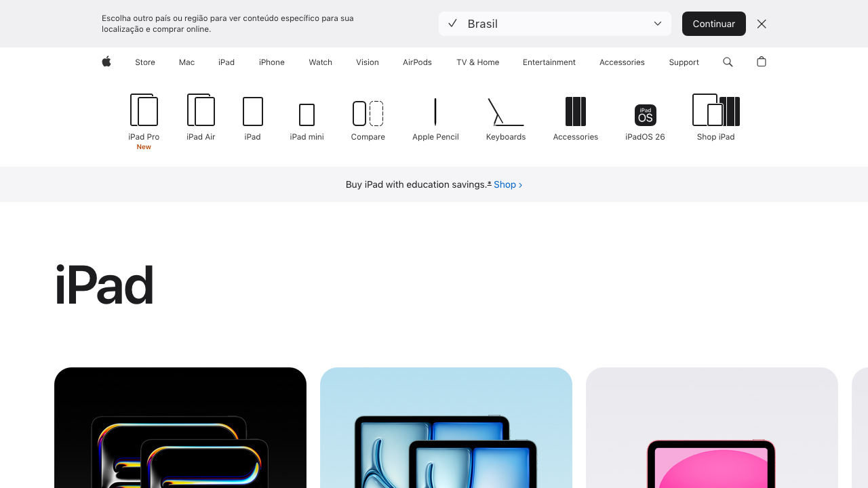868x488 pixels.
Task: Open the iPhone menu item
Action: (271, 62)
